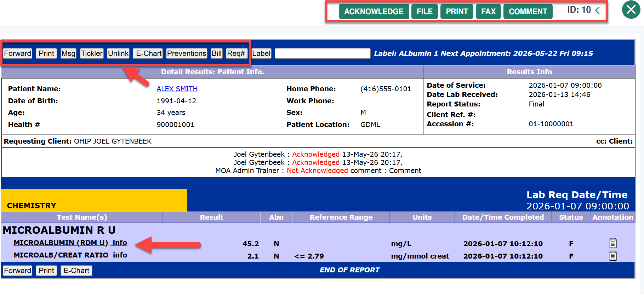Select the health number 900001001
The width and height of the screenshot is (644, 295).
(x=175, y=125)
